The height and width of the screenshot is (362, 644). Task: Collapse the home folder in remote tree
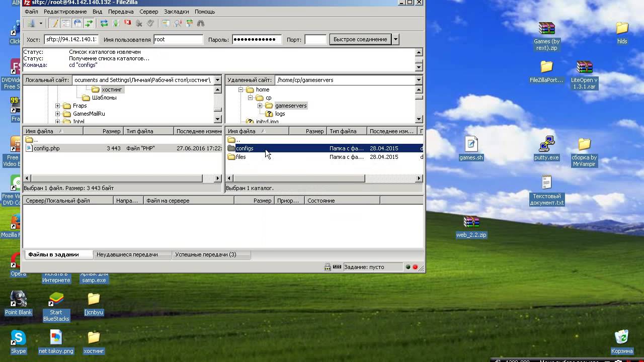tap(240, 89)
